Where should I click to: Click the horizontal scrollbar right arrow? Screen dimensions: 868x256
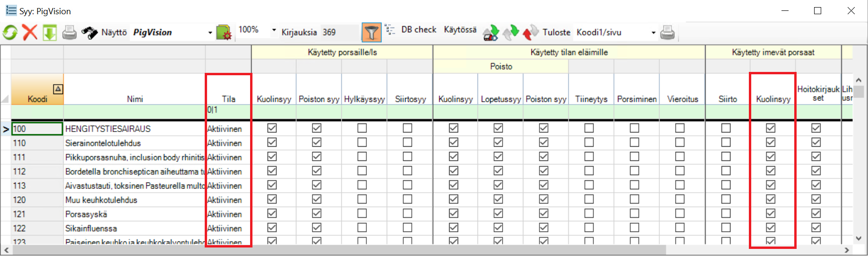[x=847, y=250]
